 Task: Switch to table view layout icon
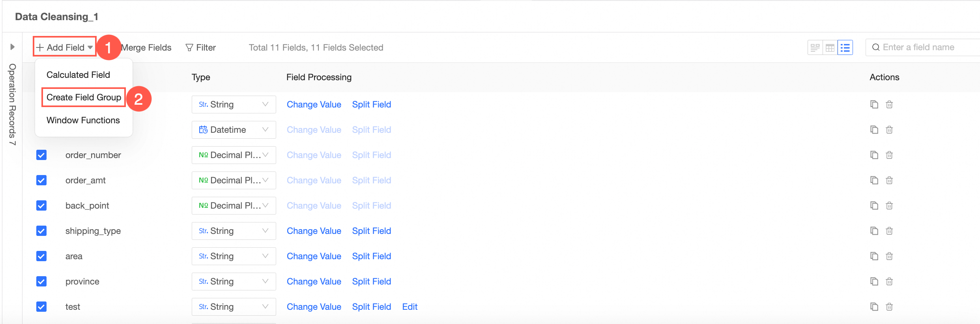(x=830, y=48)
